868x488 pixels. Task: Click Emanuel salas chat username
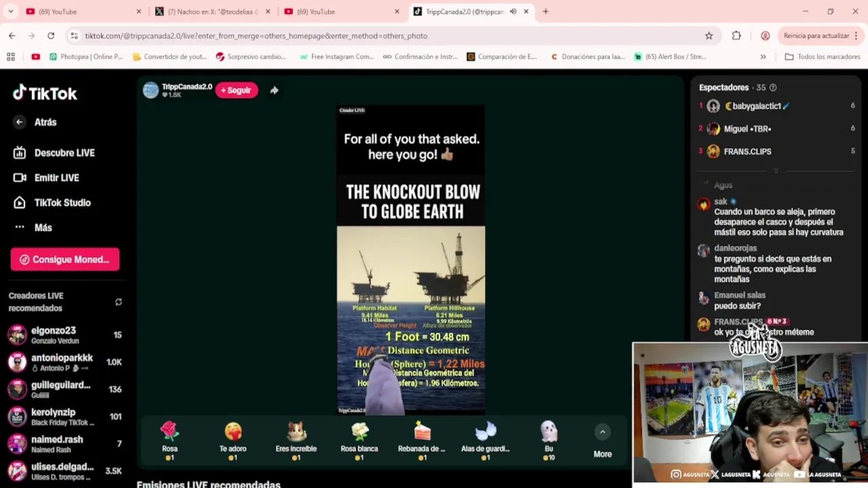click(x=739, y=296)
